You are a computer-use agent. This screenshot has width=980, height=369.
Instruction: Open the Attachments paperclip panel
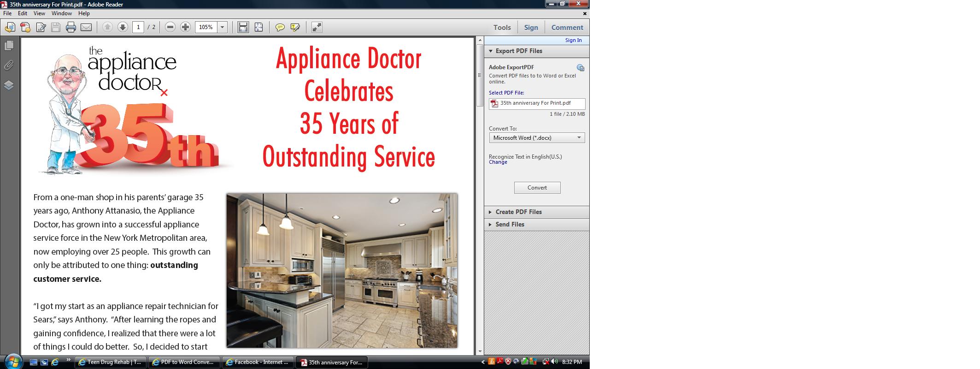pos(9,65)
